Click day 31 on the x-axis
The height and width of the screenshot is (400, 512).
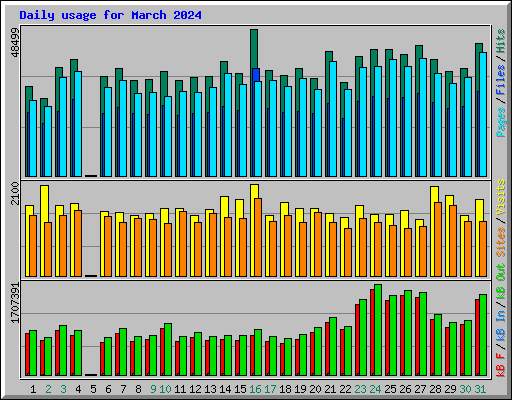click(x=480, y=389)
